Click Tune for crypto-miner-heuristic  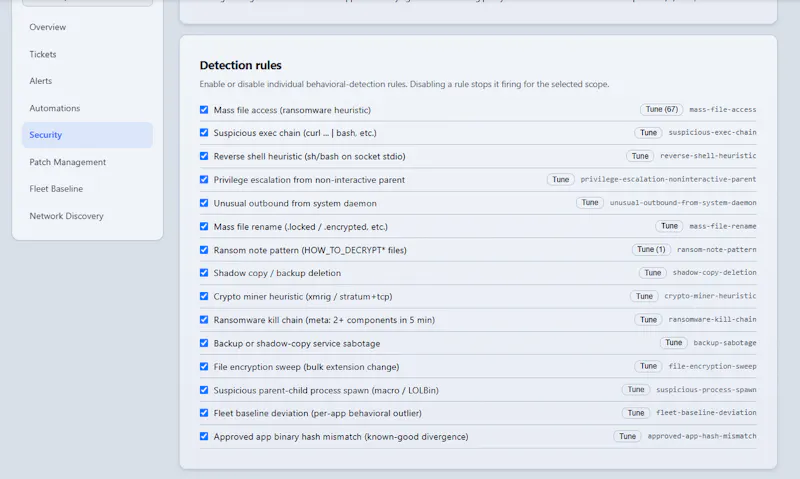(x=644, y=296)
